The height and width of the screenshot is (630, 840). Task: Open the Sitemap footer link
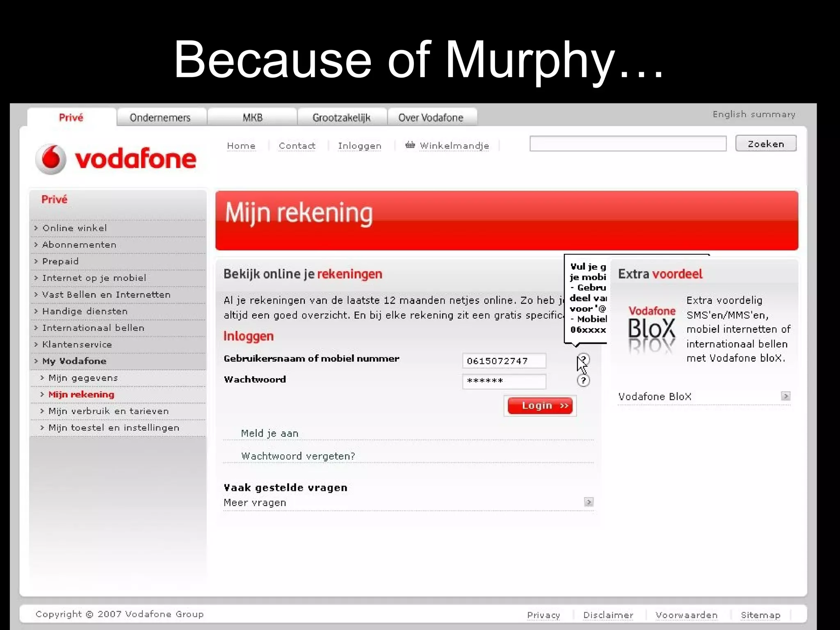coord(760,615)
